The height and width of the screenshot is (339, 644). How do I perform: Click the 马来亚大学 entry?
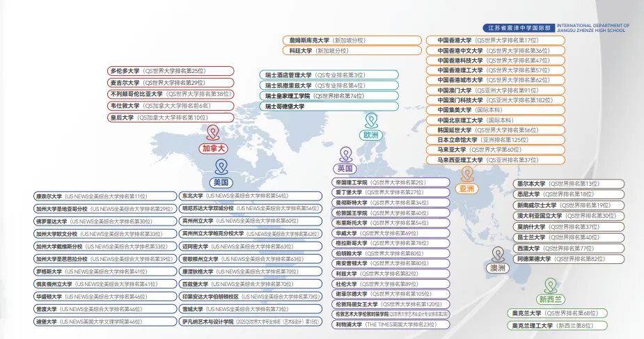click(495, 150)
